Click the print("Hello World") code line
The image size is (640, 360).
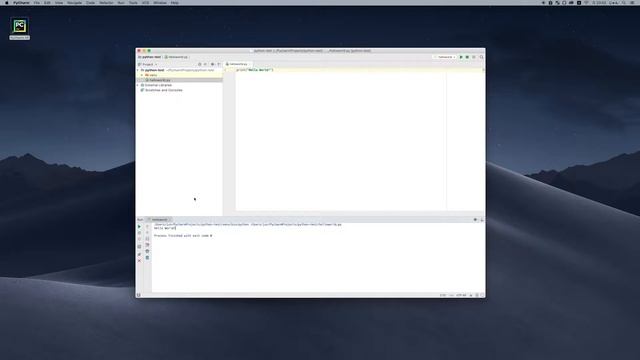[x=255, y=70]
